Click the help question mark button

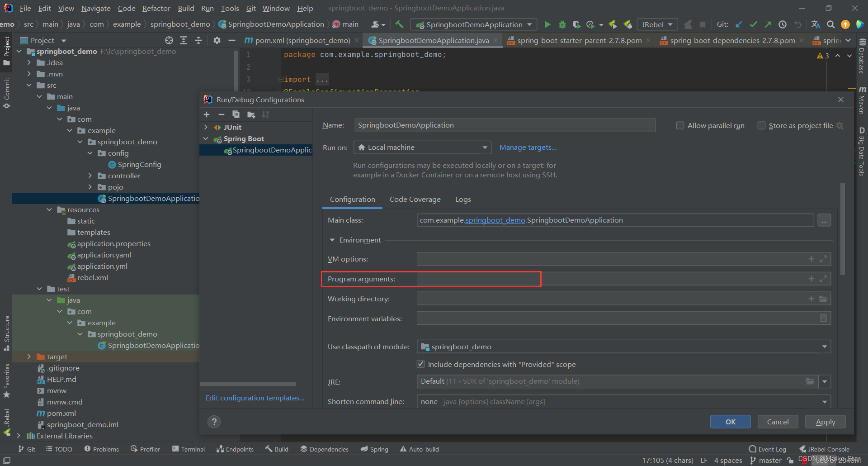[x=214, y=422]
